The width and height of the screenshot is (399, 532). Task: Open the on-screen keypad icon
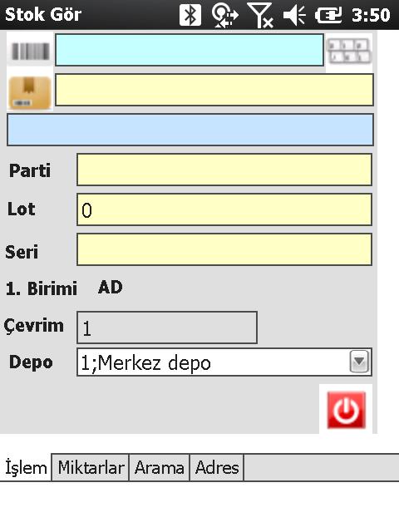pos(349,52)
